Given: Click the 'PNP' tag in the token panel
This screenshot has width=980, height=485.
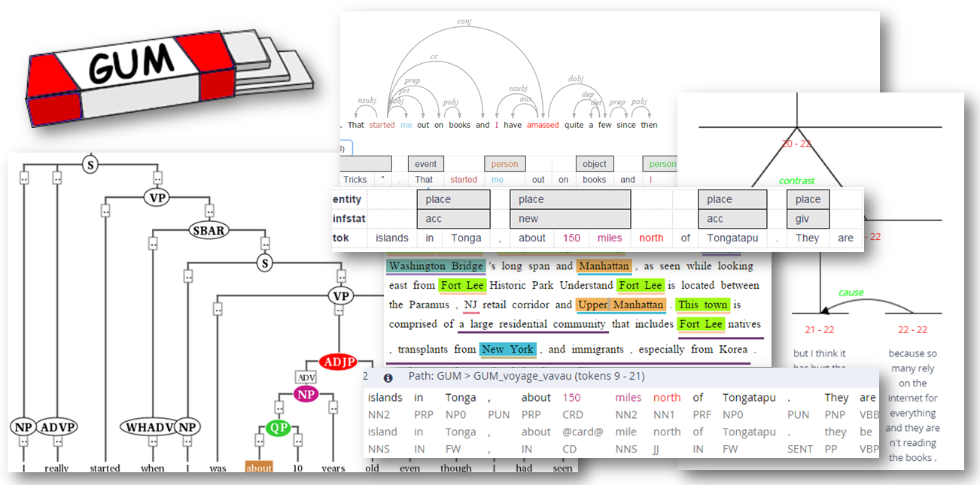Looking at the screenshot, I should pyautogui.click(x=835, y=414).
